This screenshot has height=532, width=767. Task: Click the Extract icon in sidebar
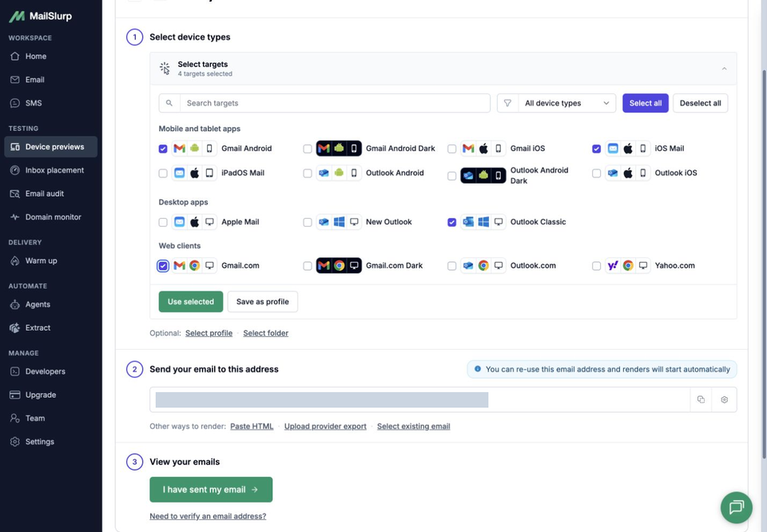15,328
